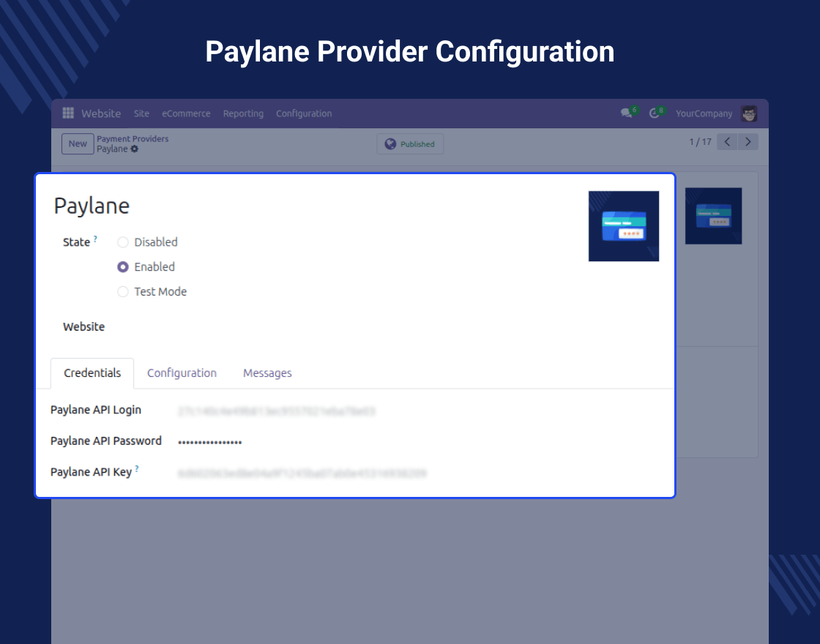Open the Payment Providers breadcrumb link
The width and height of the screenshot is (820, 644).
pos(133,139)
